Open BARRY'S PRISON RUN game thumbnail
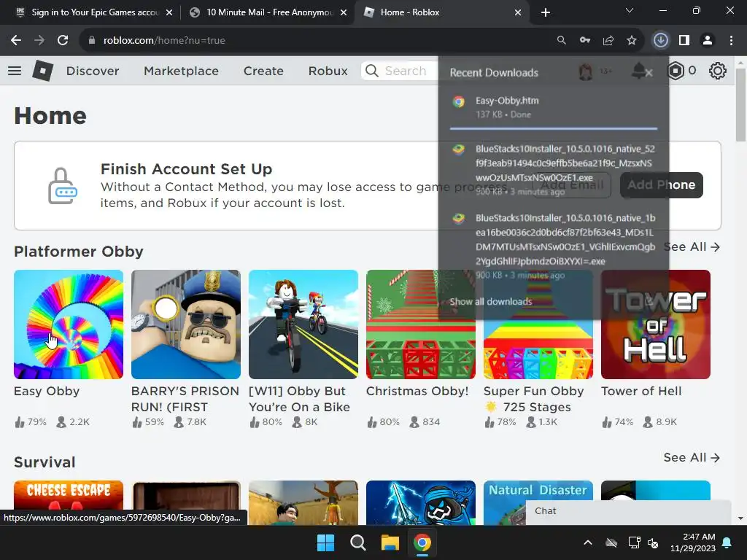 click(186, 324)
